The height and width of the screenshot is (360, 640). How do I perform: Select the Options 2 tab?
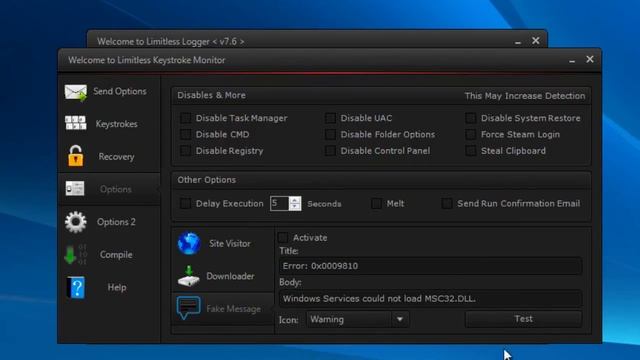(x=109, y=222)
